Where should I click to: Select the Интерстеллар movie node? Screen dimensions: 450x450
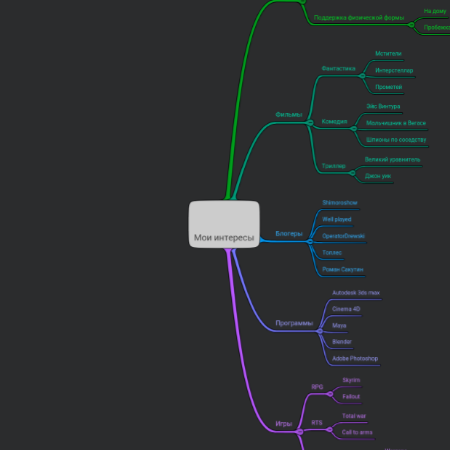[x=394, y=71]
